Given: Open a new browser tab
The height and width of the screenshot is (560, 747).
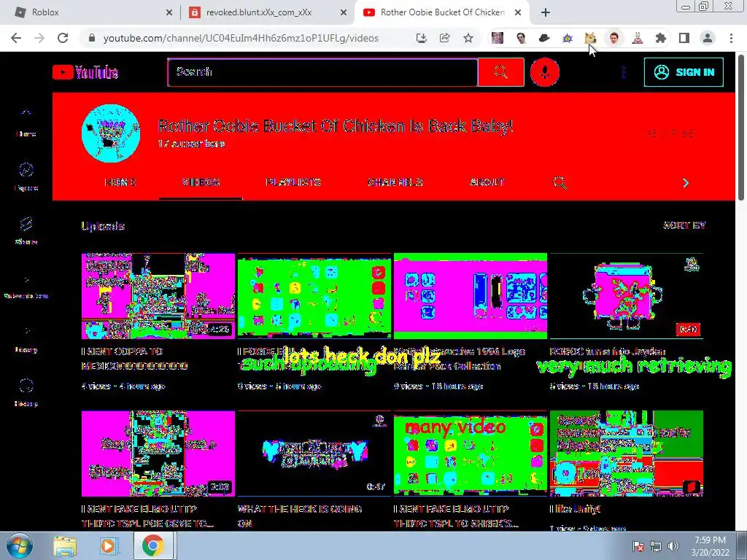Looking at the screenshot, I should point(546,13).
